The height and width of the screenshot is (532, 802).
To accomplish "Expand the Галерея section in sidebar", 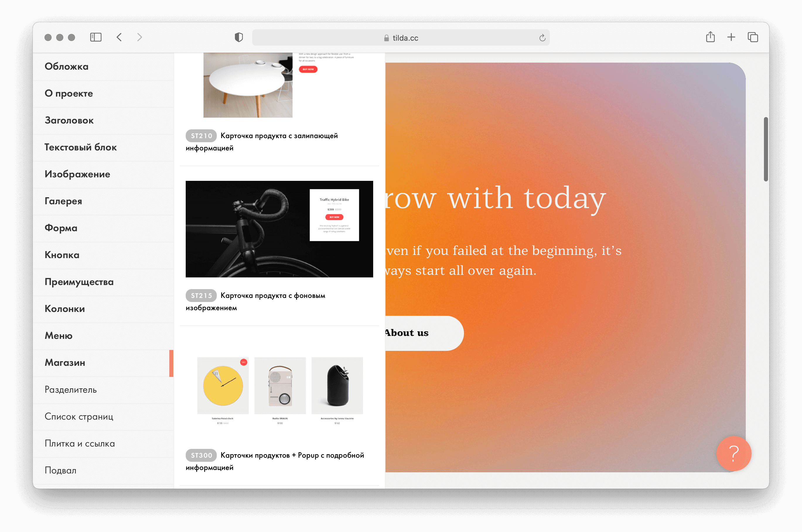I will click(x=63, y=201).
